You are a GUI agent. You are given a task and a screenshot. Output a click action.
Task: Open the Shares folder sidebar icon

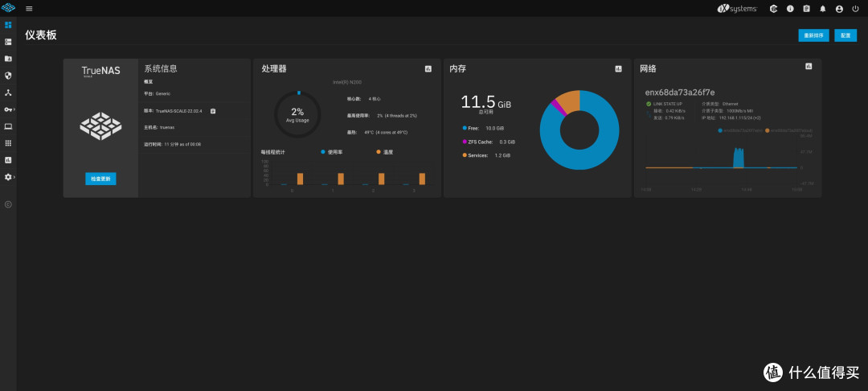[8, 59]
